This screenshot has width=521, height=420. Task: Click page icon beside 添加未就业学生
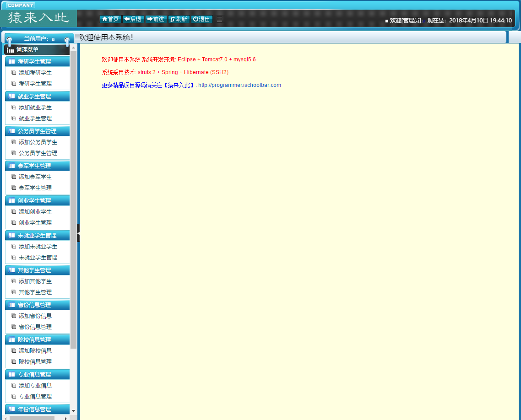coord(14,246)
